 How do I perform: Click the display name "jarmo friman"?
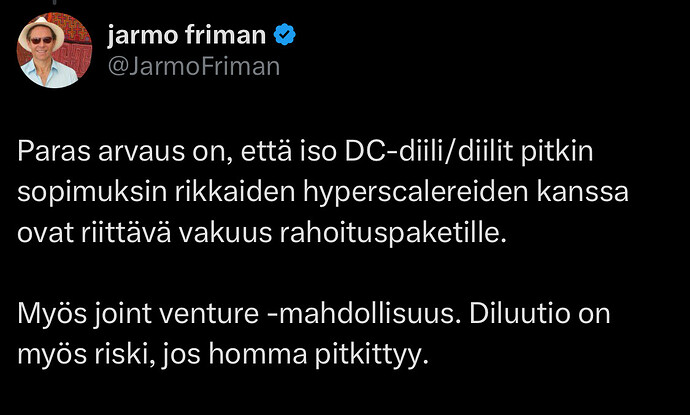[187, 37]
